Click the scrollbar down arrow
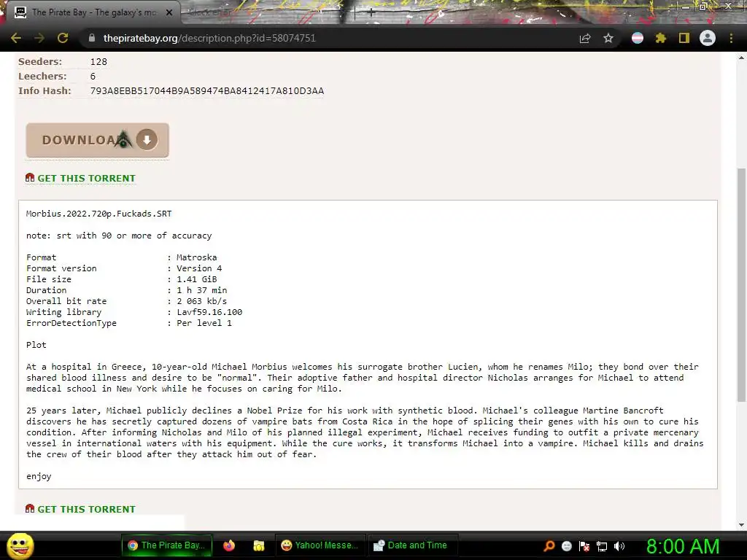The image size is (747, 560). coord(741,525)
